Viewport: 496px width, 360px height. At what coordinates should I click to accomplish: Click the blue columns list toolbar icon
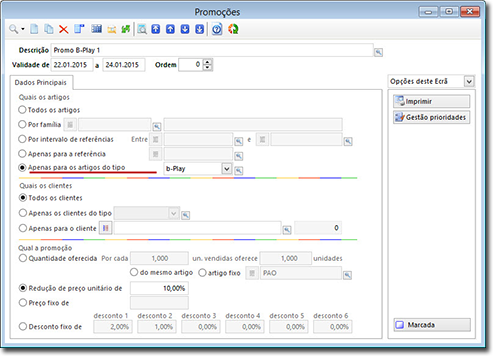(97, 29)
